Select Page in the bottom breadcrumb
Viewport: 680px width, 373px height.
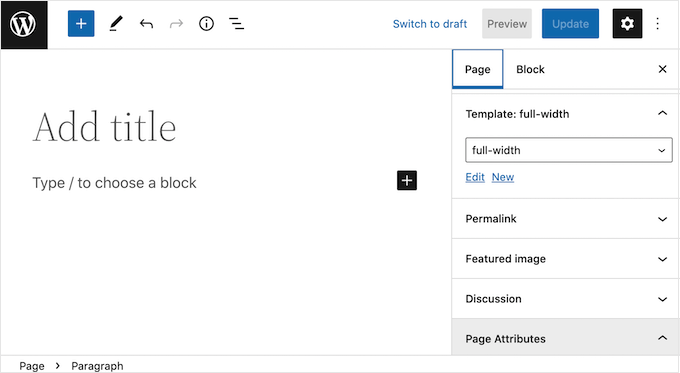[x=32, y=366]
